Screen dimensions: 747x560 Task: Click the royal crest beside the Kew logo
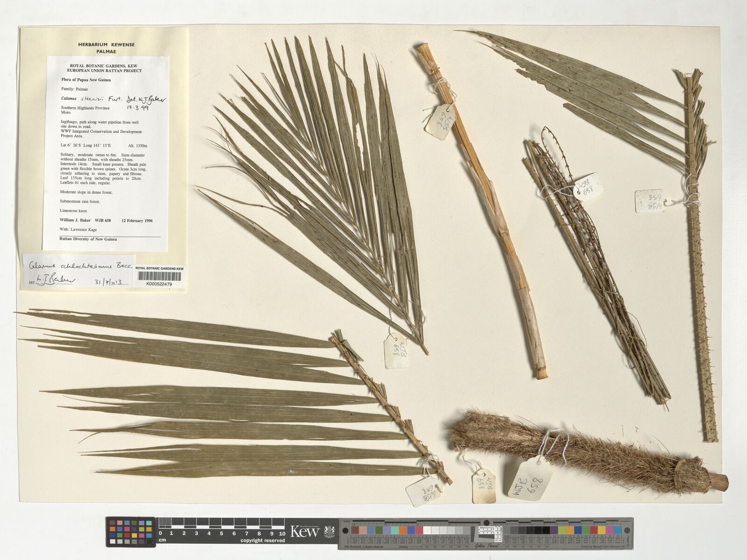click(329, 532)
